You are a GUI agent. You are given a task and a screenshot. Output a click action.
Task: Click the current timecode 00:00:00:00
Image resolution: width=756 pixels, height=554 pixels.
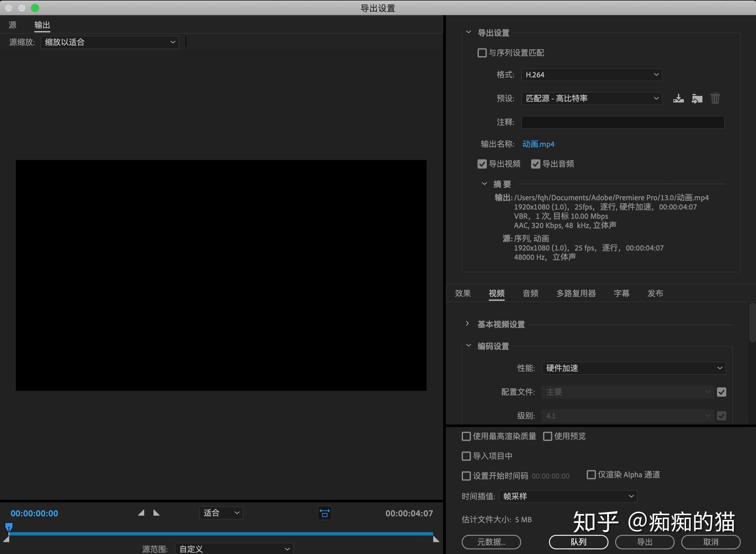tap(34, 513)
